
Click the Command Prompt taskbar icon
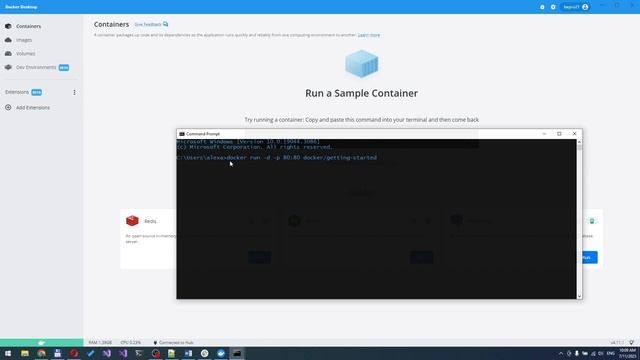click(x=237, y=353)
